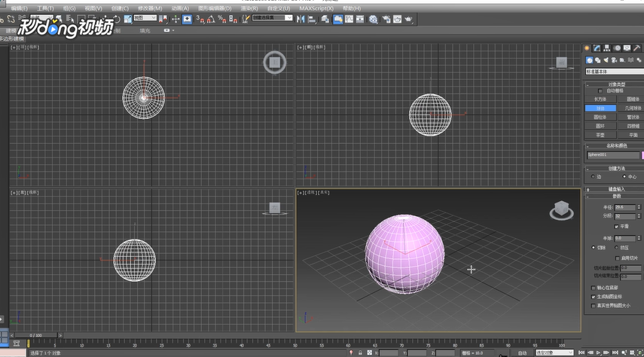This screenshot has height=357, width=644.
Task: Toggle 3D Snaps in the toolbar
Action: tap(200, 19)
